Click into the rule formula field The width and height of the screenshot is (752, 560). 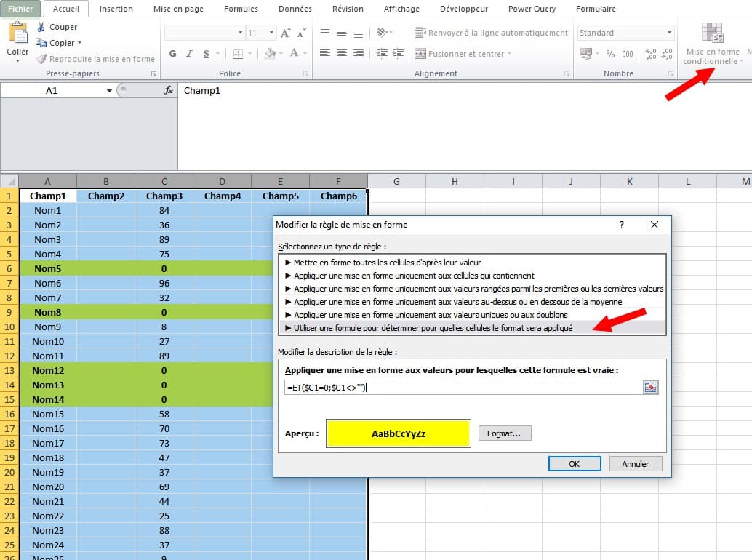462,388
